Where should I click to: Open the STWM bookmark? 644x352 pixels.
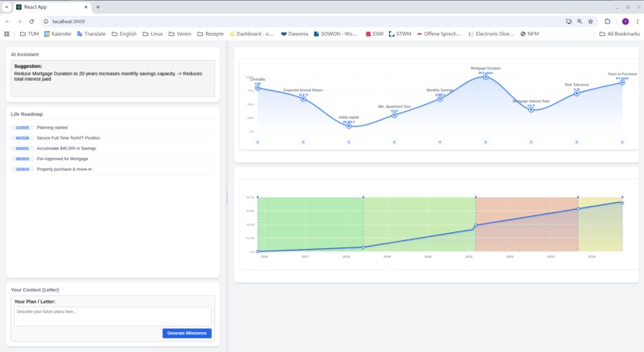[x=400, y=34]
